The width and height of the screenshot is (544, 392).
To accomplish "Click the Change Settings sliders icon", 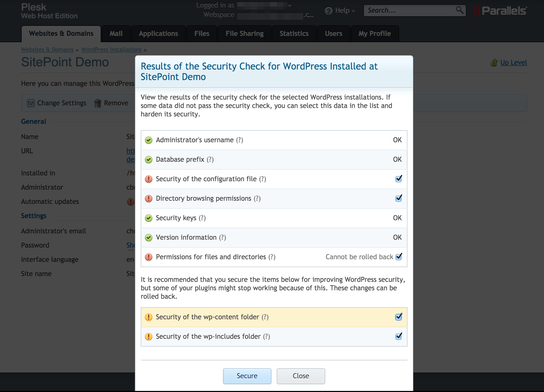I will tap(31, 103).
